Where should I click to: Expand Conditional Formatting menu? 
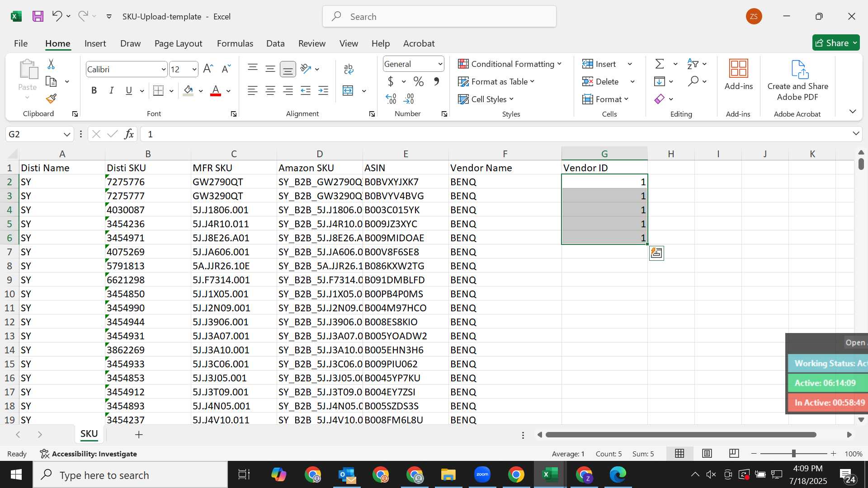[x=510, y=64]
